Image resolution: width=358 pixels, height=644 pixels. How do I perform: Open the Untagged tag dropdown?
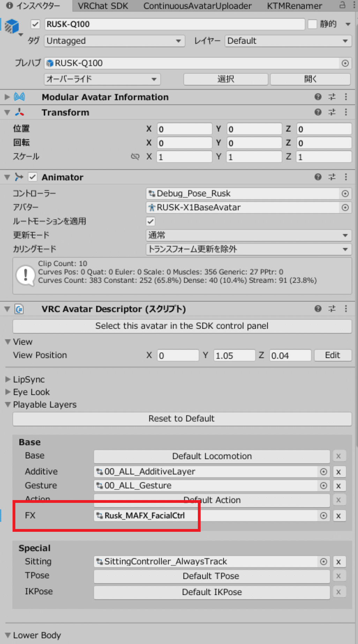click(114, 41)
